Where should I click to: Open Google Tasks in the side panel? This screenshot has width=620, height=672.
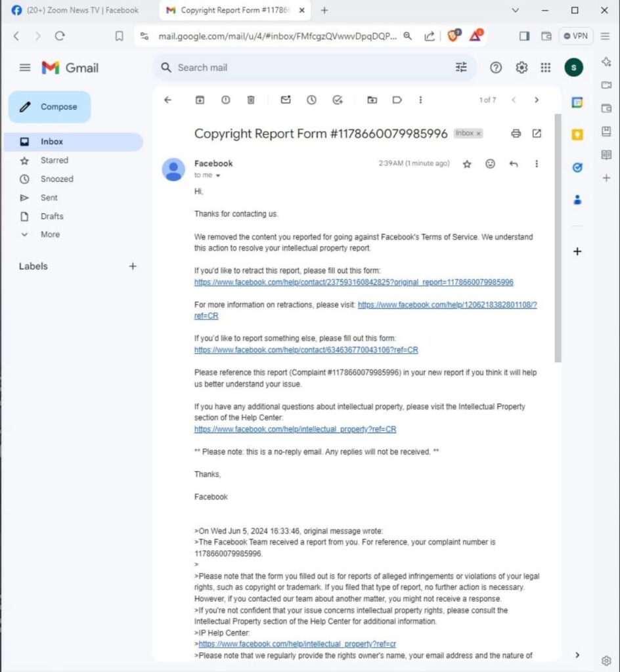coord(577,167)
